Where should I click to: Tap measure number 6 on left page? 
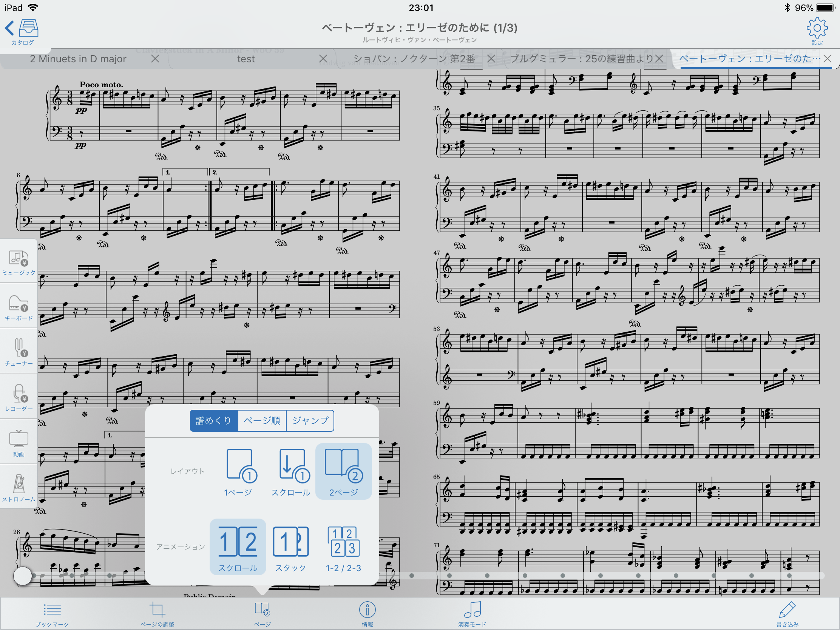coord(18,175)
